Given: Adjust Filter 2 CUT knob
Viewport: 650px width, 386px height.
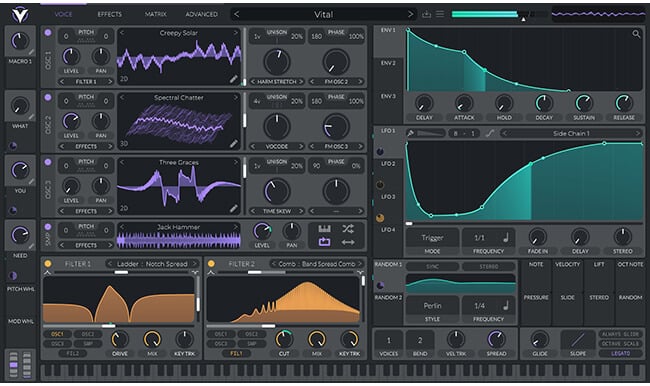Looking at the screenshot, I should click(x=284, y=339).
